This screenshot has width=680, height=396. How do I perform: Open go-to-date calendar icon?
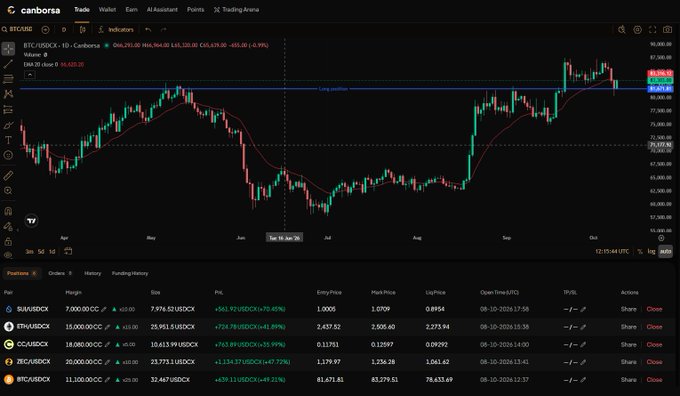point(68,251)
